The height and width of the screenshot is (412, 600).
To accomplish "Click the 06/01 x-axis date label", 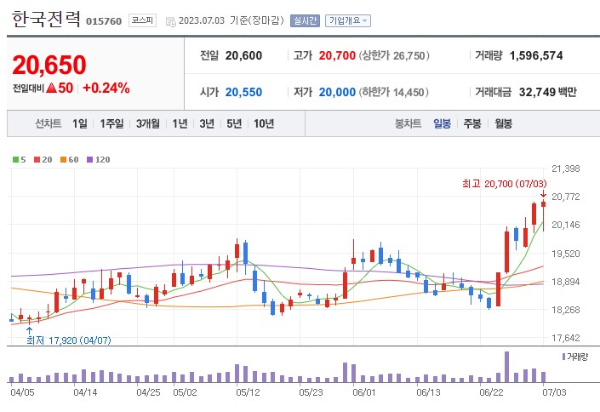I will [x=364, y=392].
